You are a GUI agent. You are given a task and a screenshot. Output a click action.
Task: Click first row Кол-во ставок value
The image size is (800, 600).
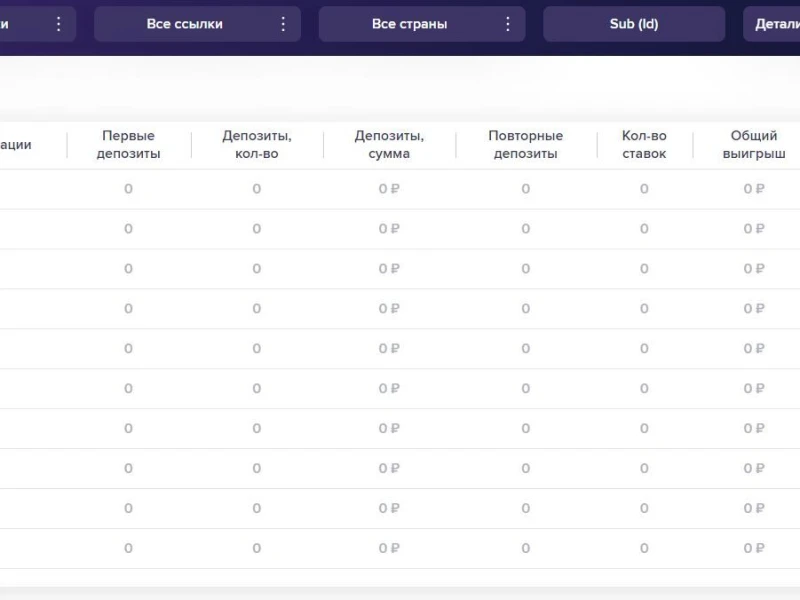tap(644, 189)
